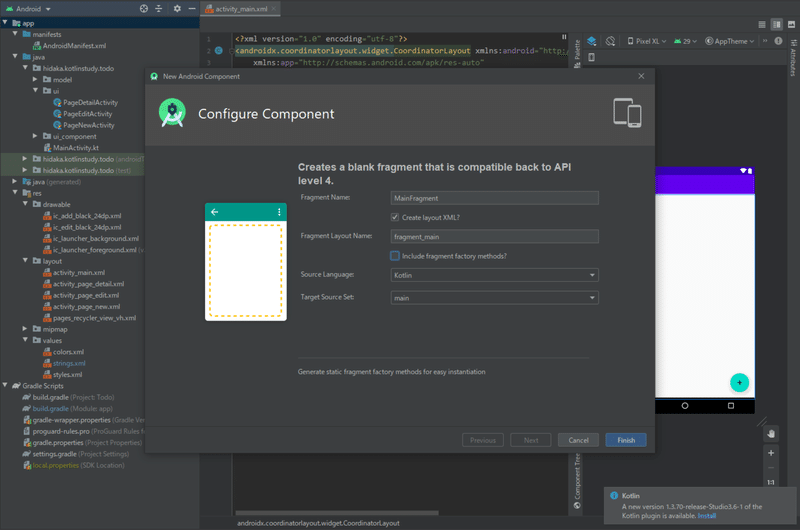This screenshot has height=530, width=800.
Task: Close the activity_main.xml tab
Action: [273, 9]
